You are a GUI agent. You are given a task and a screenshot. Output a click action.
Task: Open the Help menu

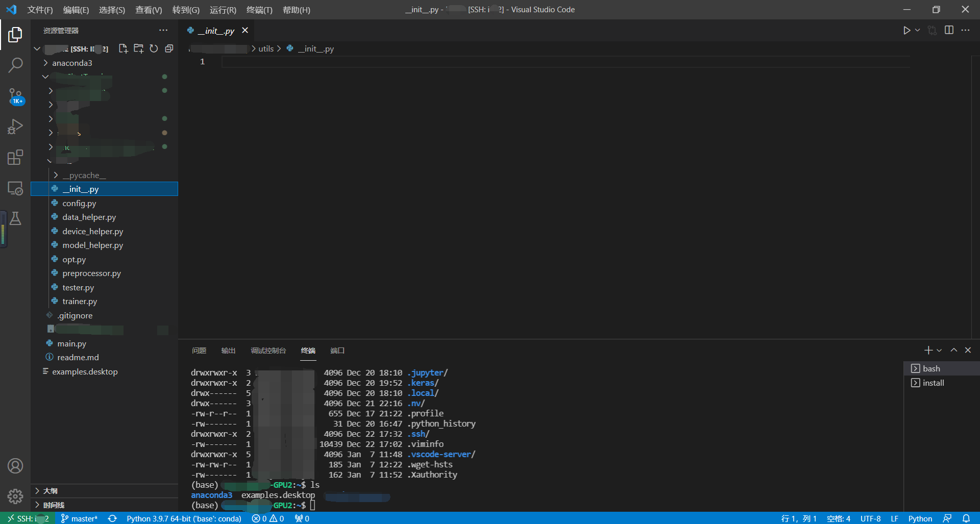[297, 10]
